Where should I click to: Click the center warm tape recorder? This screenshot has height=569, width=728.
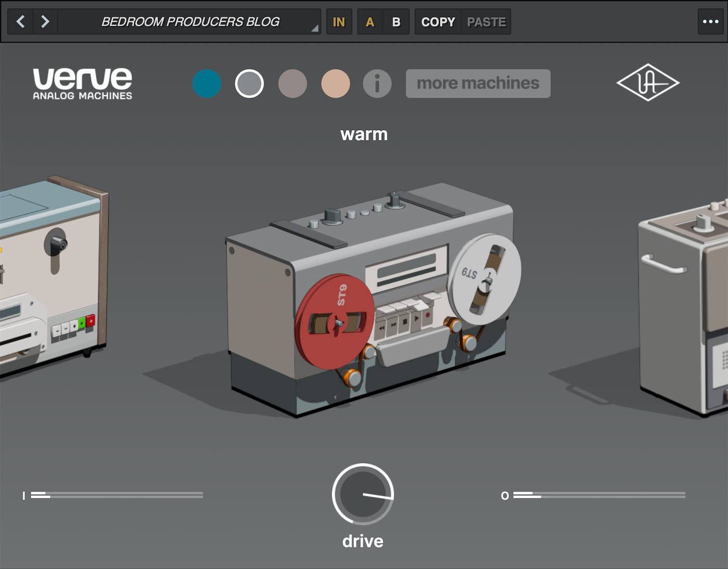(373, 299)
